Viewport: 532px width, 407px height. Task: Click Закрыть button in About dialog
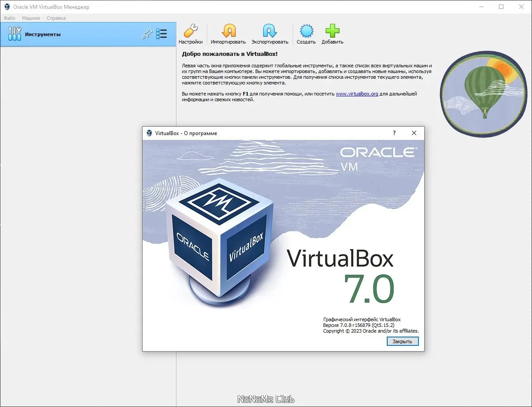coord(403,341)
